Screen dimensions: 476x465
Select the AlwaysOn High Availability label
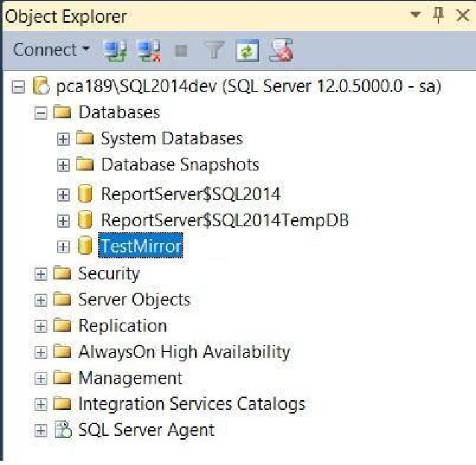pyautogui.click(x=184, y=353)
